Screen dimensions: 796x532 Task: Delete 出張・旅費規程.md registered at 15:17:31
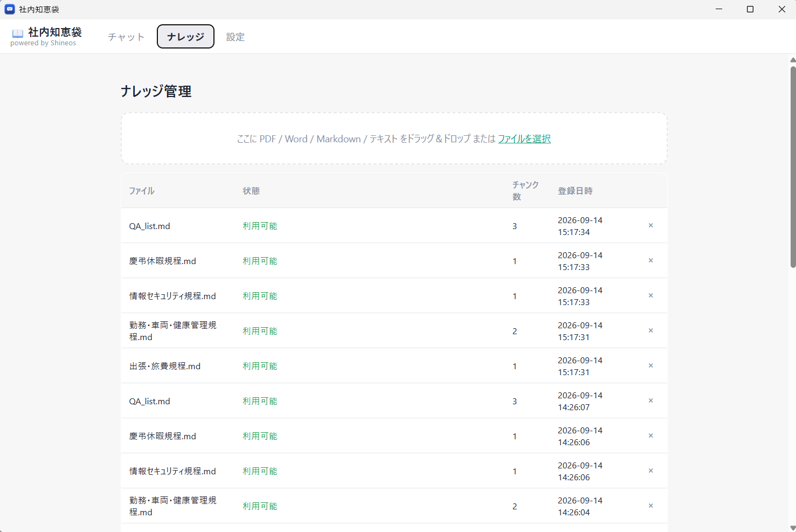point(650,365)
